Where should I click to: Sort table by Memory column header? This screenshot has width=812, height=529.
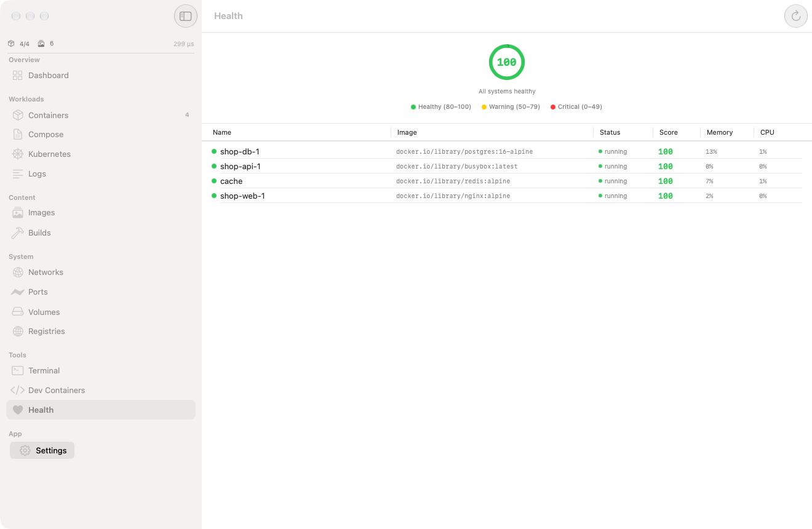[x=720, y=132]
